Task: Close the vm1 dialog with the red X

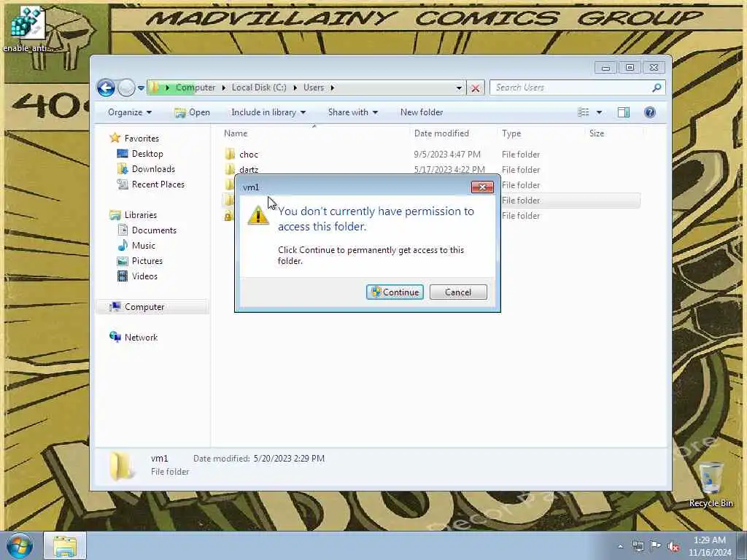Action: [482, 187]
